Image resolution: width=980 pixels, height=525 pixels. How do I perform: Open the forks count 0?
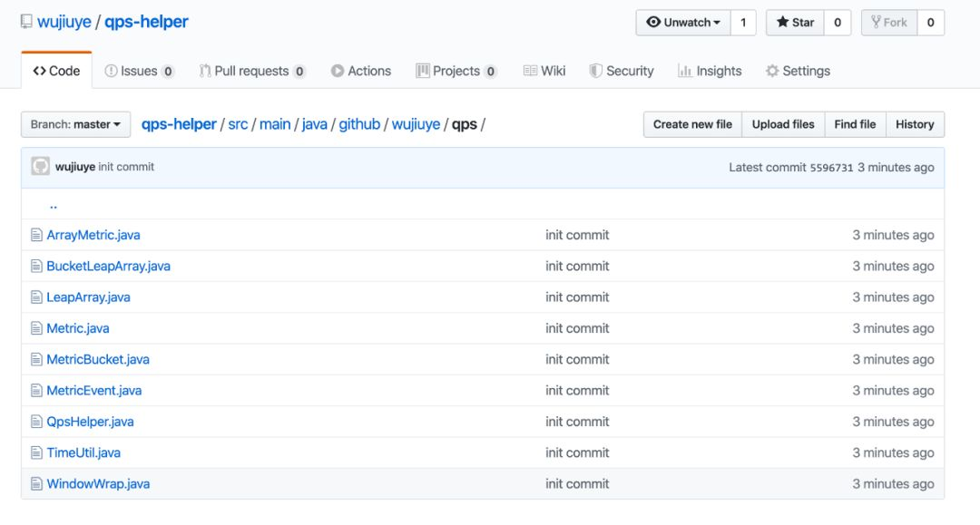(x=931, y=23)
